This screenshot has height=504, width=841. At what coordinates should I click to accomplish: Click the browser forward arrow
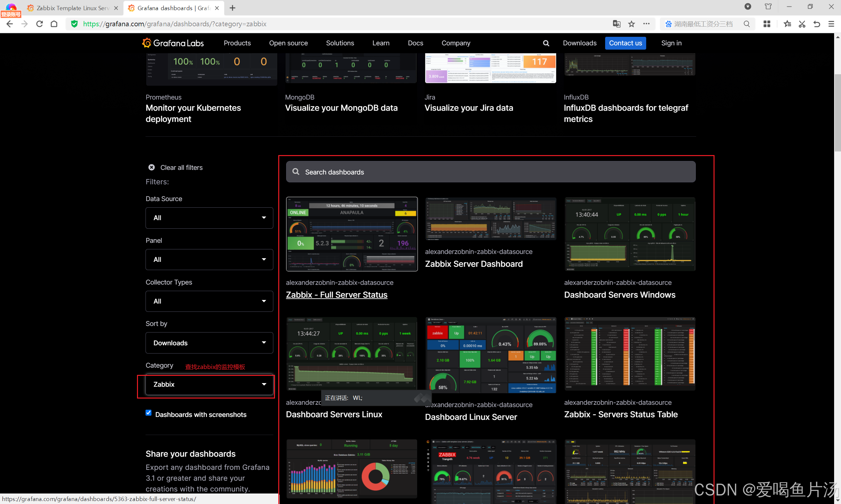coord(24,24)
